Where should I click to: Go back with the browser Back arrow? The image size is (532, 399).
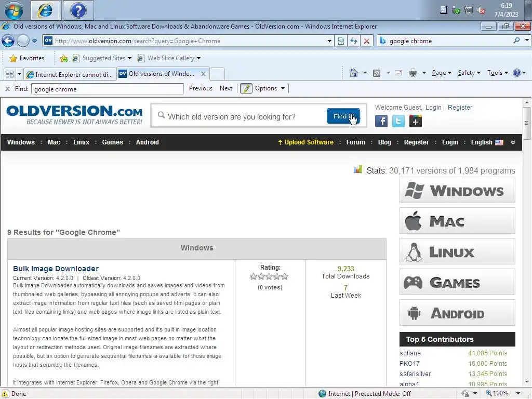tap(8, 41)
